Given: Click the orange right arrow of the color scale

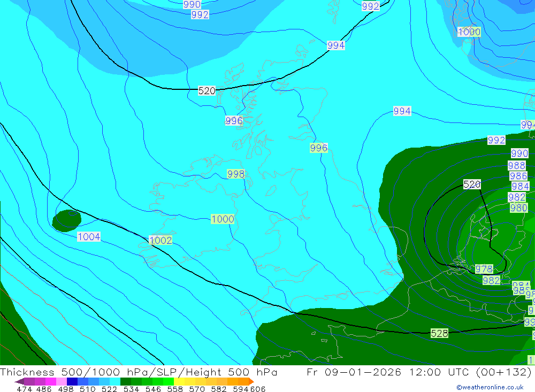Looking at the screenshot, I should coord(251,381).
